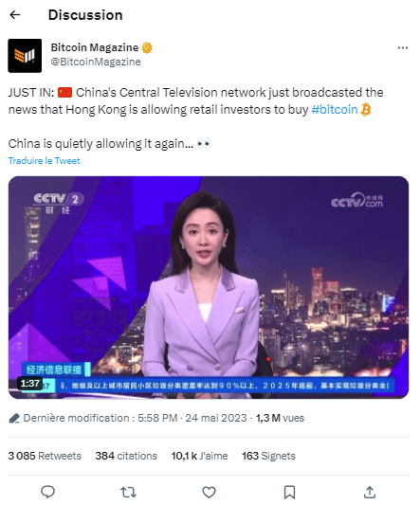Show the 384 citations list
420x505 pixels.
point(126,456)
